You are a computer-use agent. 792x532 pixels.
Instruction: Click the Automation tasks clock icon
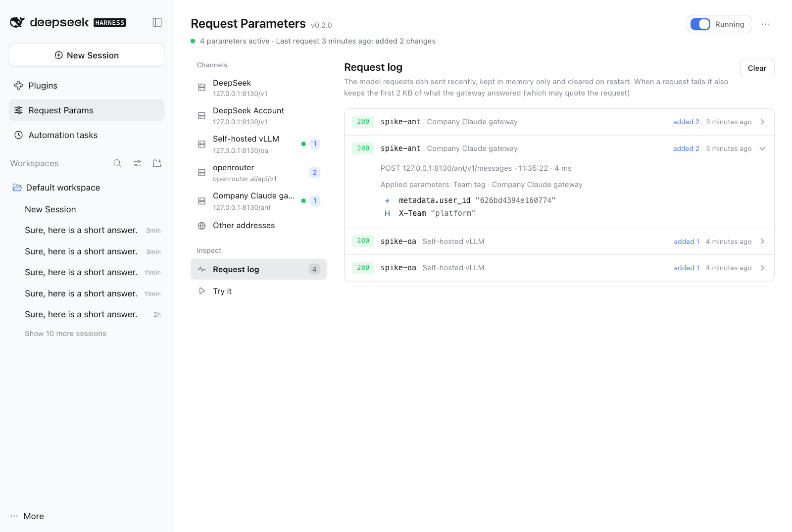coord(18,135)
